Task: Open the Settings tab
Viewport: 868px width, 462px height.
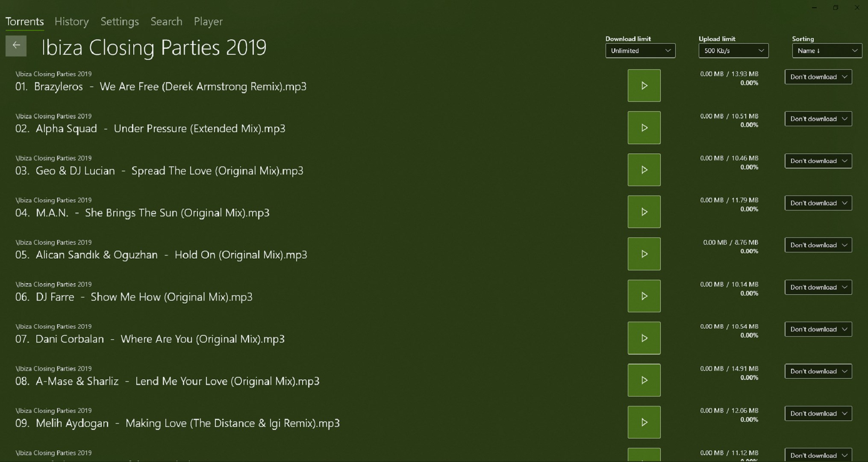Action: click(x=120, y=21)
